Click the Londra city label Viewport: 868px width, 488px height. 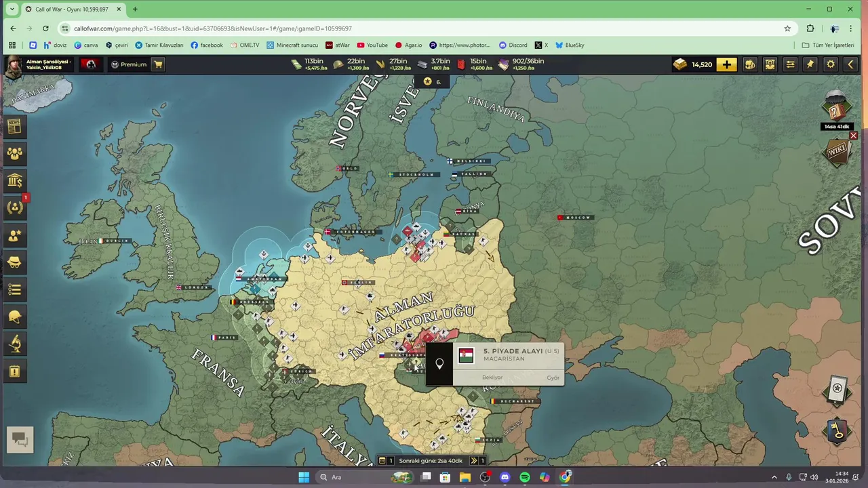pos(195,287)
